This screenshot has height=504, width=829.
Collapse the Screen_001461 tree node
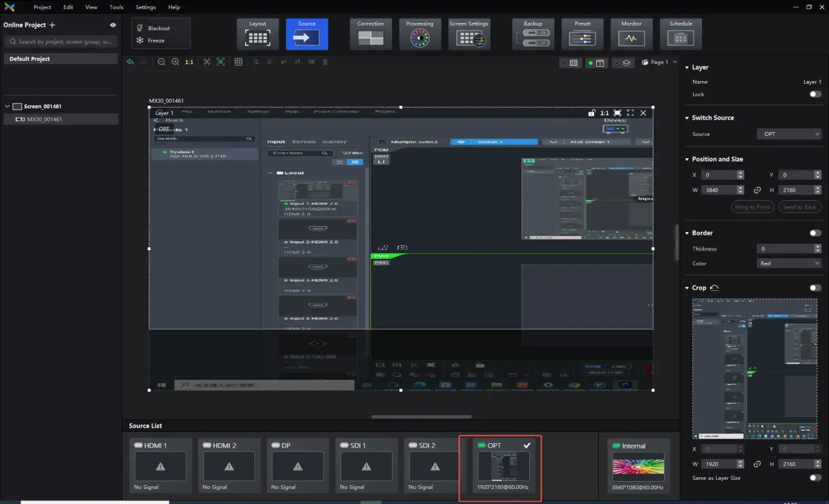pyautogui.click(x=7, y=107)
